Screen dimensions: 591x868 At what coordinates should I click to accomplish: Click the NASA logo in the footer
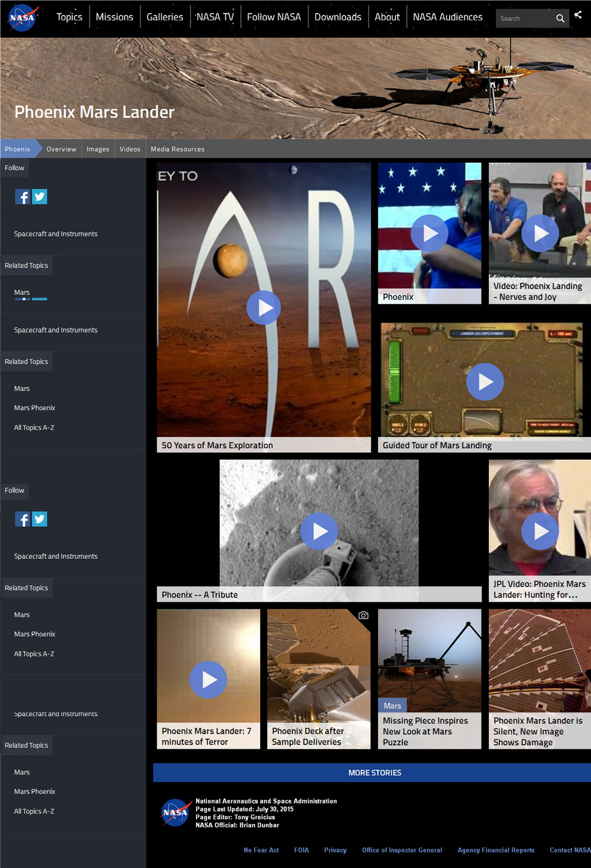pyautogui.click(x=176, y=813)
